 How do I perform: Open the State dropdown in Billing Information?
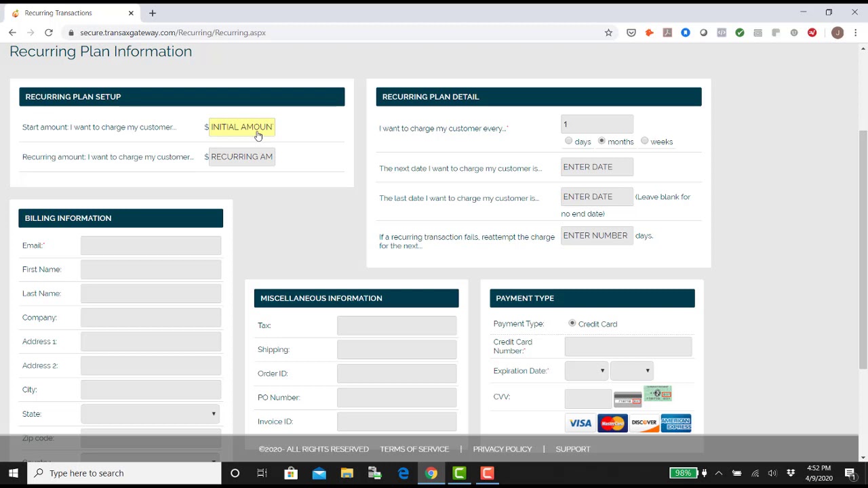tap(151, 413)
